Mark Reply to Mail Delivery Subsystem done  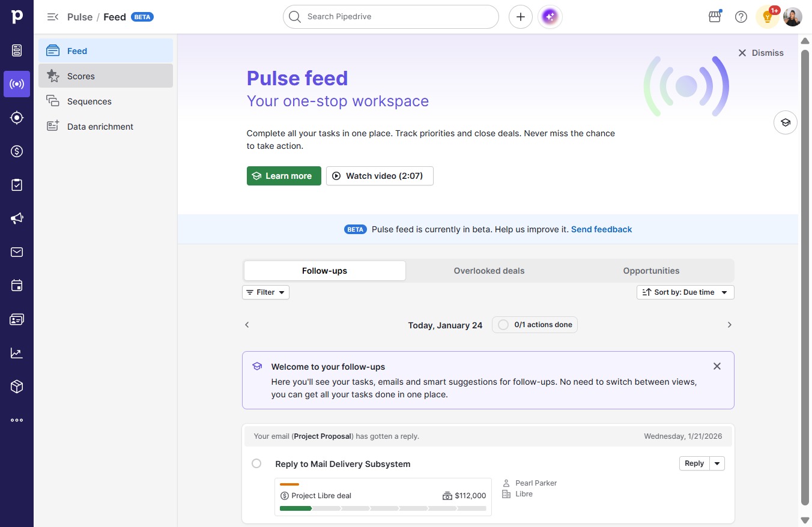[256, 463]
